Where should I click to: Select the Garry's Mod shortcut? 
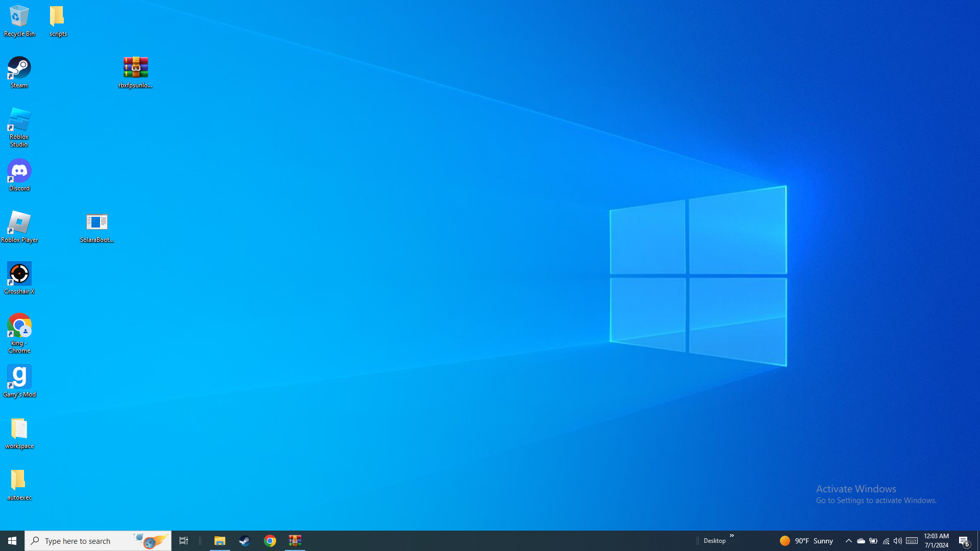(x=19, y=382)
